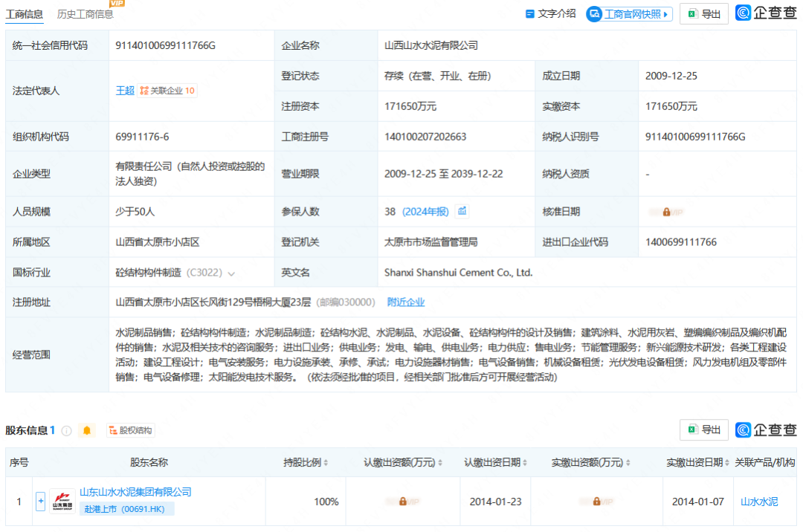The height and width of the screenshot is (532, 803).
Task: Select credit code 91140100699111766G beside 统一社会信用代码
Action: (165, 45)
